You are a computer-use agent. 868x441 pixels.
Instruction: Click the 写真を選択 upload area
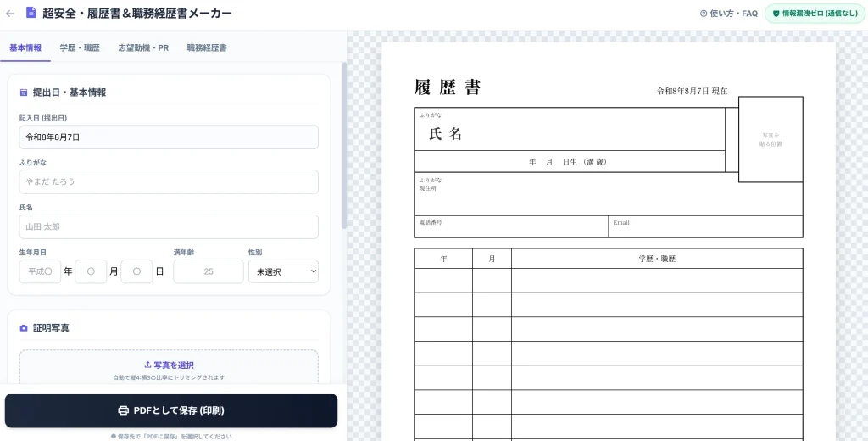(169, 367)
